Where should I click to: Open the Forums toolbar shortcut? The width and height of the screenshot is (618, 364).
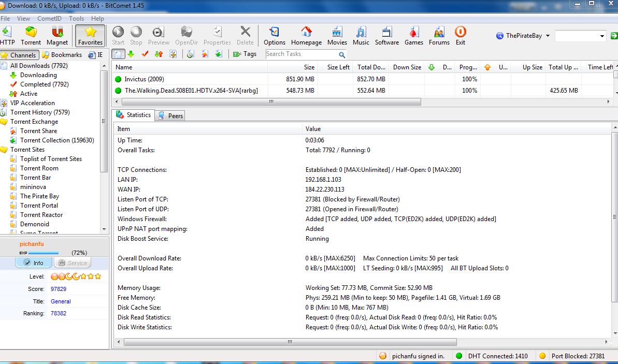tap(439, 35)
